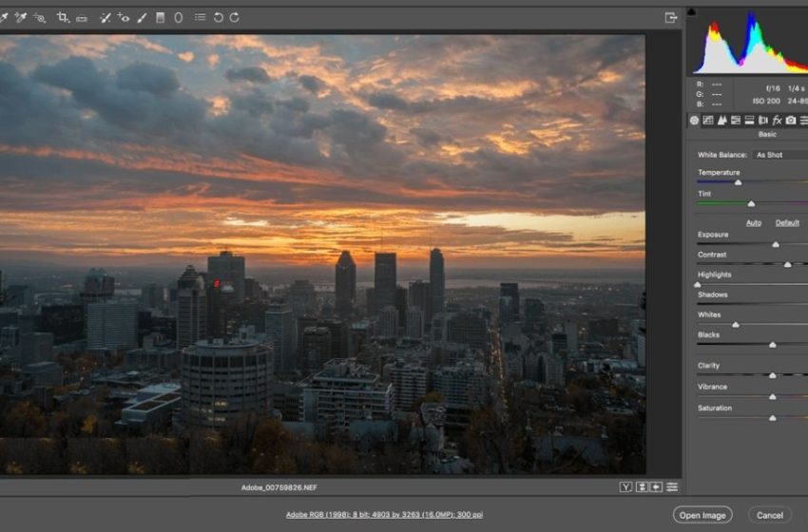Screen dimensions: 808x532
Task: Open the Detail panel tab
Action: (x=721, y=120)
